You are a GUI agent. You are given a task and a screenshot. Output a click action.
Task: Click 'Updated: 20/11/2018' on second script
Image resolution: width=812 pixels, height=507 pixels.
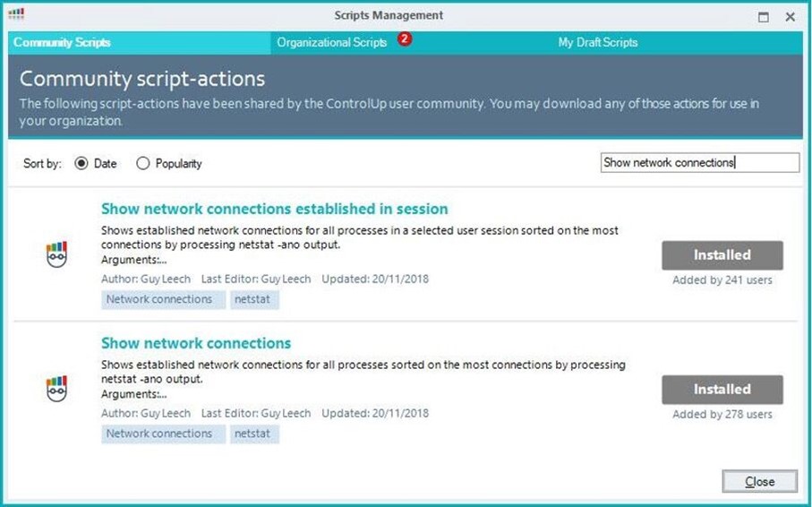pos(375,413)
